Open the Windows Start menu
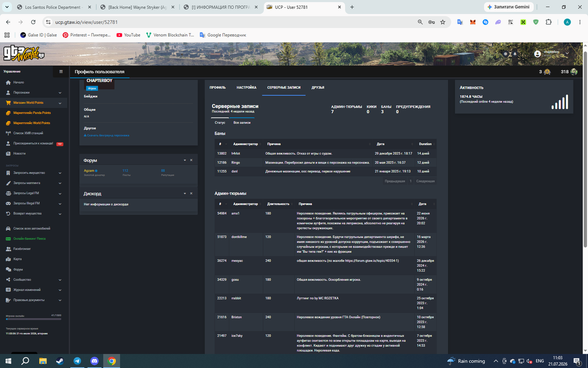Image resolution: width=588 pixels, height=368 pixels. click(x=8, y=361)
